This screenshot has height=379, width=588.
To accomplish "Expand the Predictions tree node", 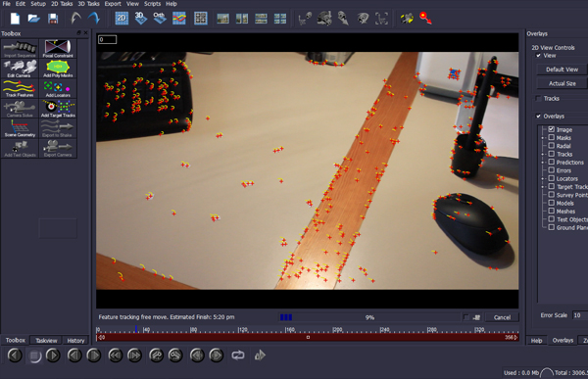I will click(543, 163).
